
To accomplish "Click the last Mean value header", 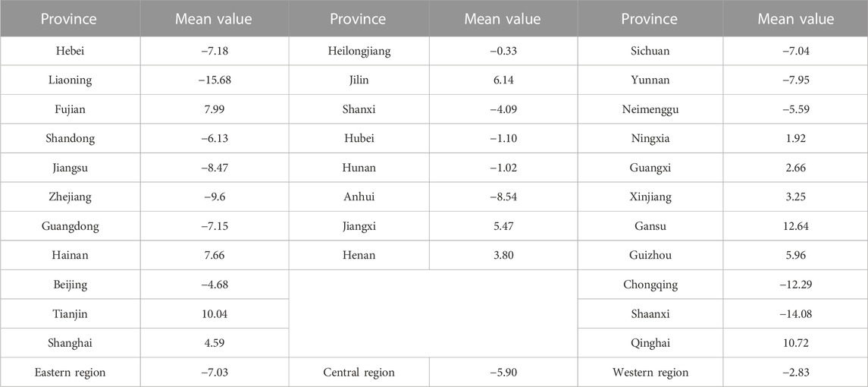I will point(795,19).
